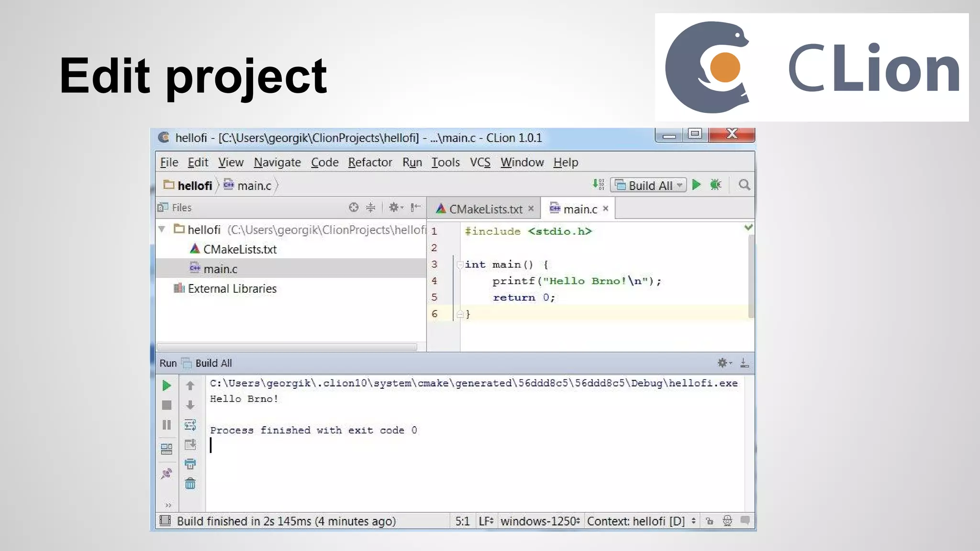Click the Print console output icon
The width and height of the screenshot is (980, 551).
pyautogui.click(x=190, y=463)
